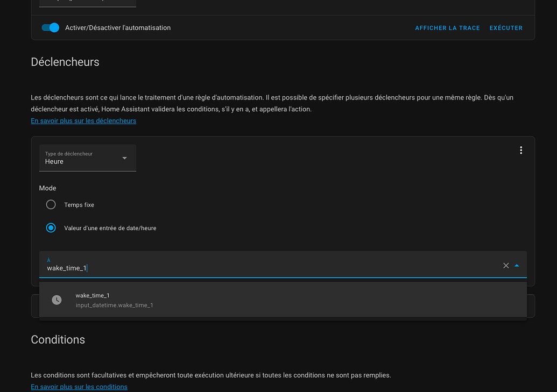The image size is (557, 392).
Task: Clear the wake_time_1 entity field
Action: coord(506,266)
